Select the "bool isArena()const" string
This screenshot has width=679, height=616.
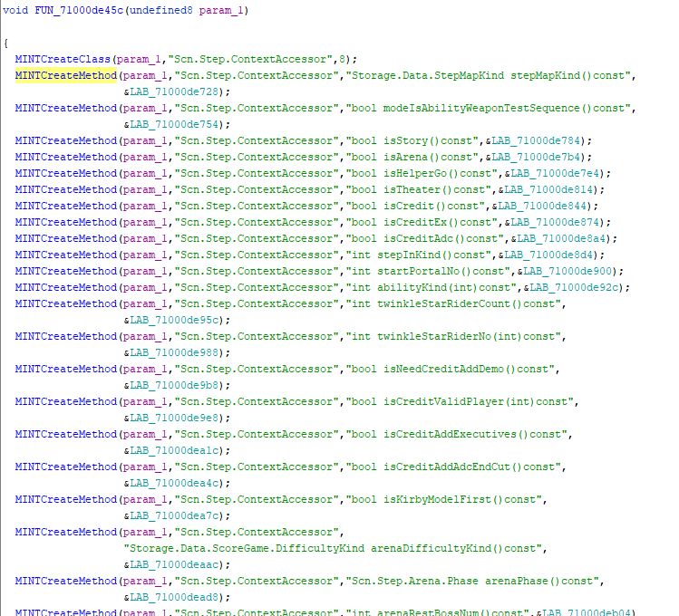(x=412, y=157)
